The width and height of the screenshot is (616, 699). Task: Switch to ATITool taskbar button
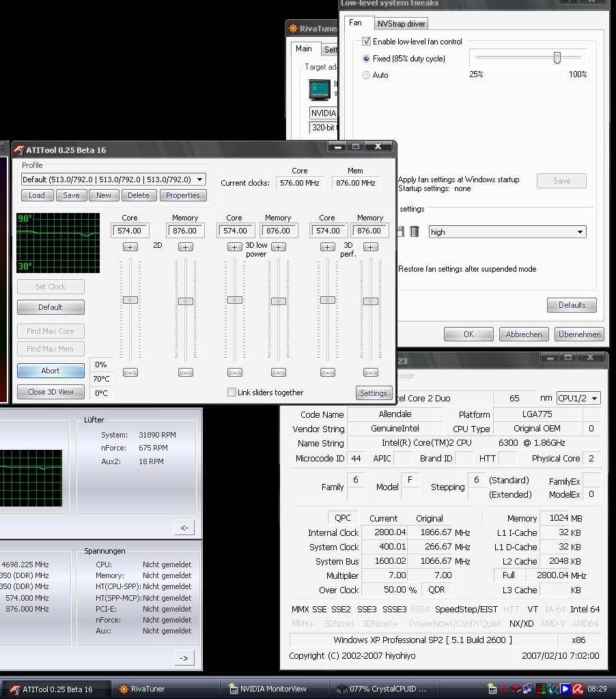pyautogui.click(x=57, y=689)
